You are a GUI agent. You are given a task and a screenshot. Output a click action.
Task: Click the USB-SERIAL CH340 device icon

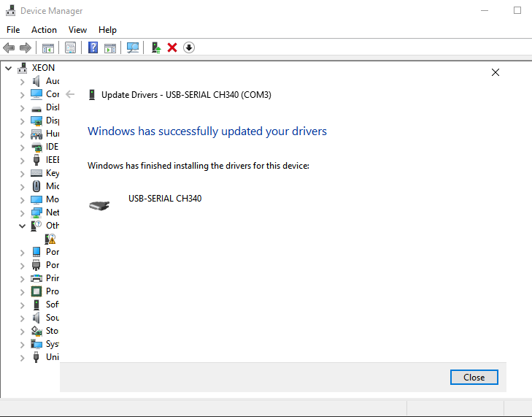pos(99,205)
